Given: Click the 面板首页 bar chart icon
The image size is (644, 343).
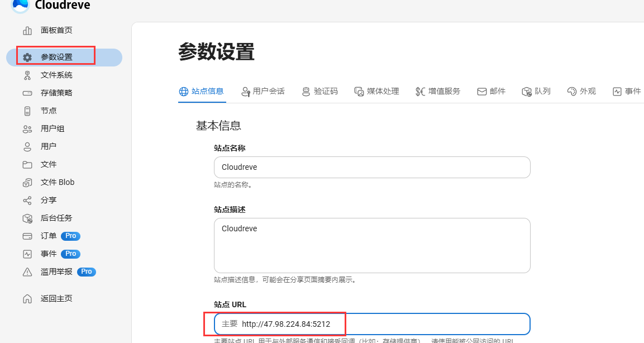Looking at the screenshot, I should (x=27, y=30).
